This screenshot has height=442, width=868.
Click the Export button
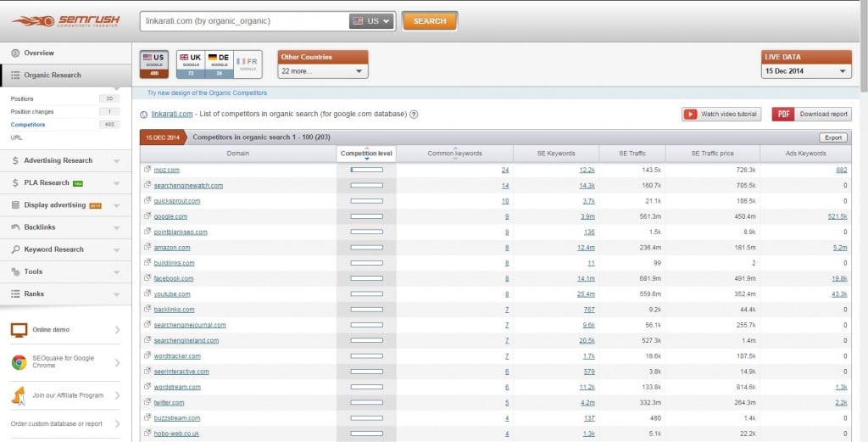click(x=832, y=137)
